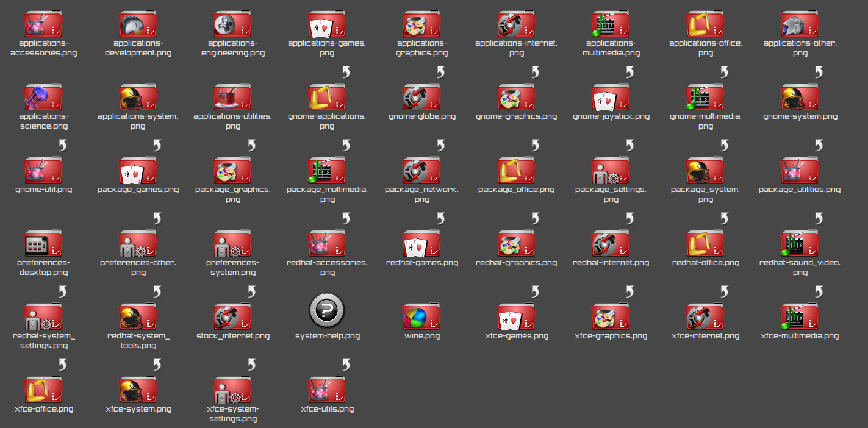Viewport: 868px width, 428px height.
Task: Click the package_system.png icon
Action: [x=705, y=171]
